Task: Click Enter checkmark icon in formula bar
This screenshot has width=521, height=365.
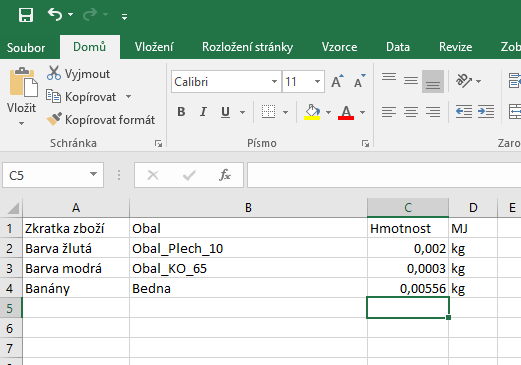Action: pos(189,175)
